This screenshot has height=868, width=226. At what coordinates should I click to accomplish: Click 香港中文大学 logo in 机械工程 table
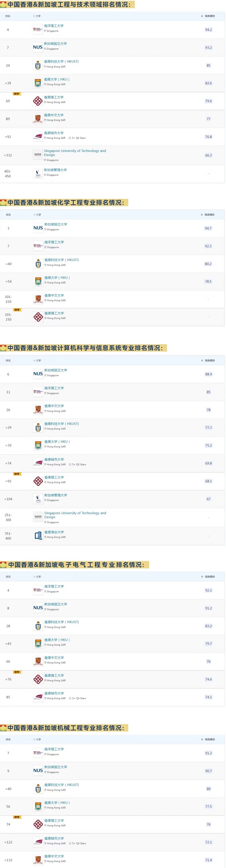[x=38, y=860]
